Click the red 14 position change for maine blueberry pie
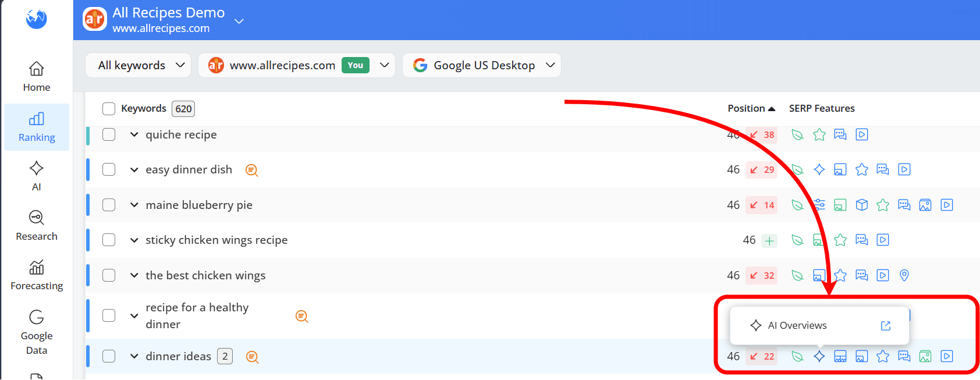This screenshot has height=380, width=980. tap(762, 205)
